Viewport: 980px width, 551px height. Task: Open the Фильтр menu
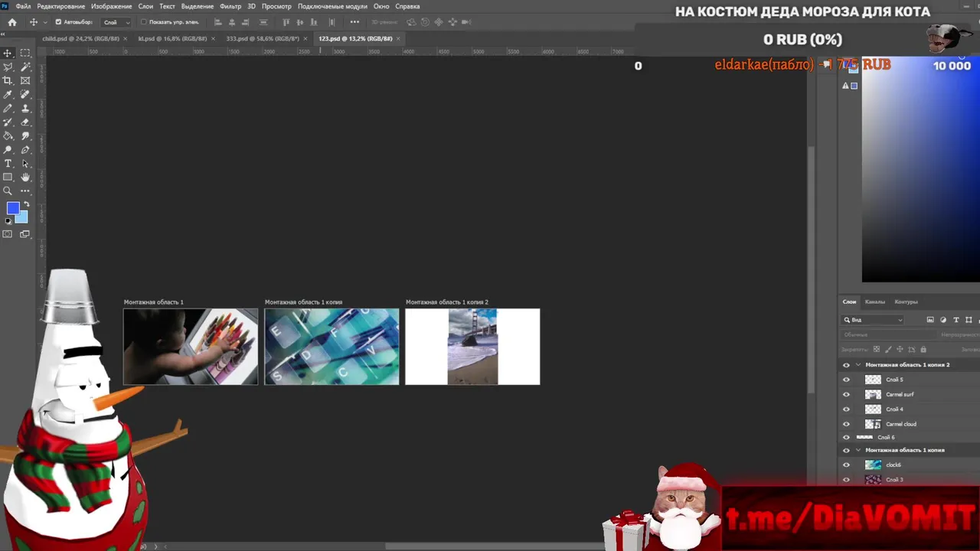click(230, 6)
